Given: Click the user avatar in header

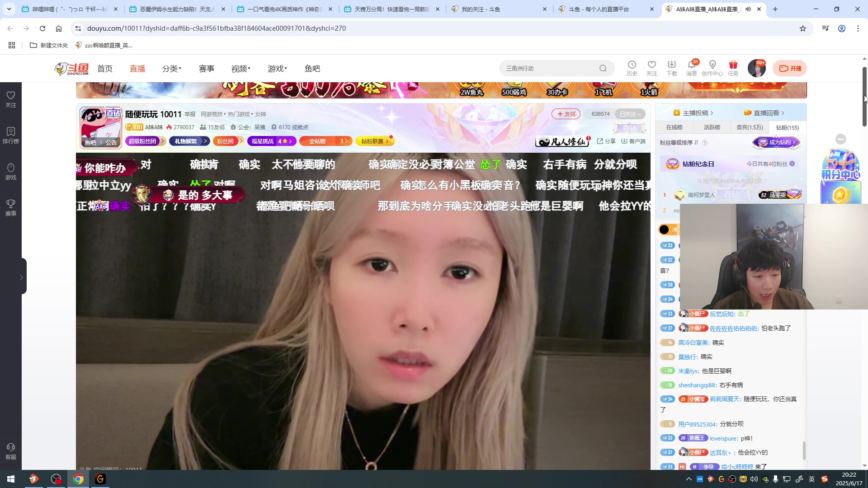Looking at the screenshot, I should coord(756,68).
